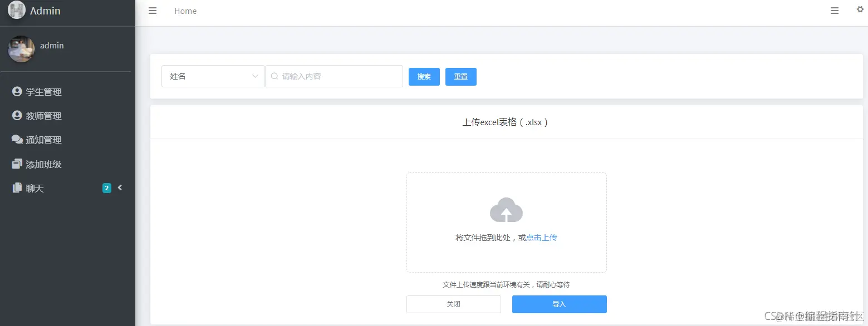This screenshot has width=868, height=326.
Task: Go to Home navbar link
Action: pyautogui.click(x=185, y=11)
